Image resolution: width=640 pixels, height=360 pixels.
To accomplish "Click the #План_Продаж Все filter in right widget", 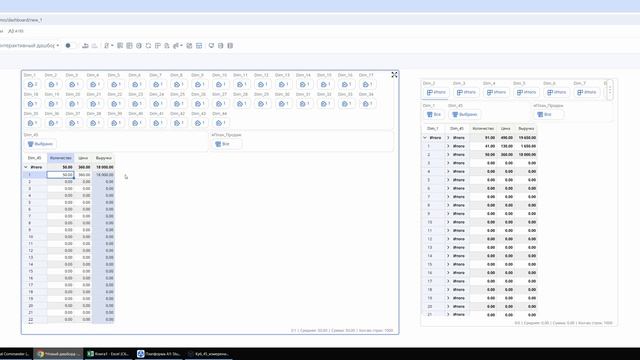I will pyautogui.click(x=548, y=114).
